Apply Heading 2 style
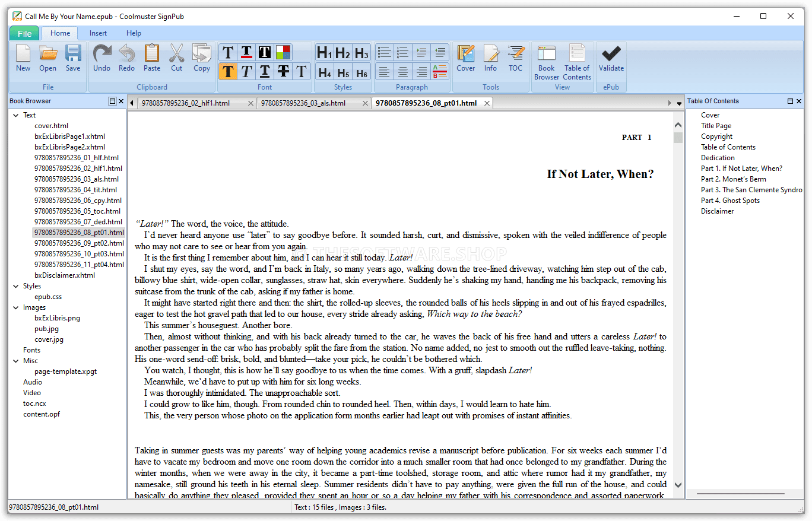 pyautogui.click(x=343, y=53)
